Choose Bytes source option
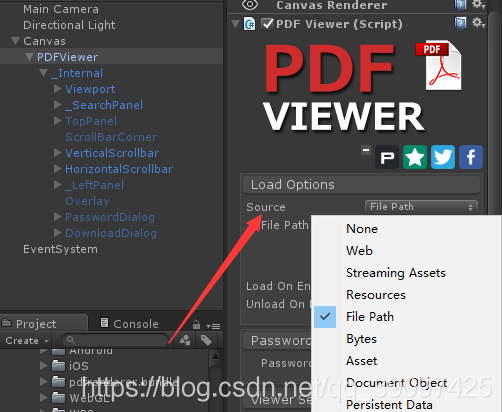This screenshot has height=412, width=502. [406, 339]
